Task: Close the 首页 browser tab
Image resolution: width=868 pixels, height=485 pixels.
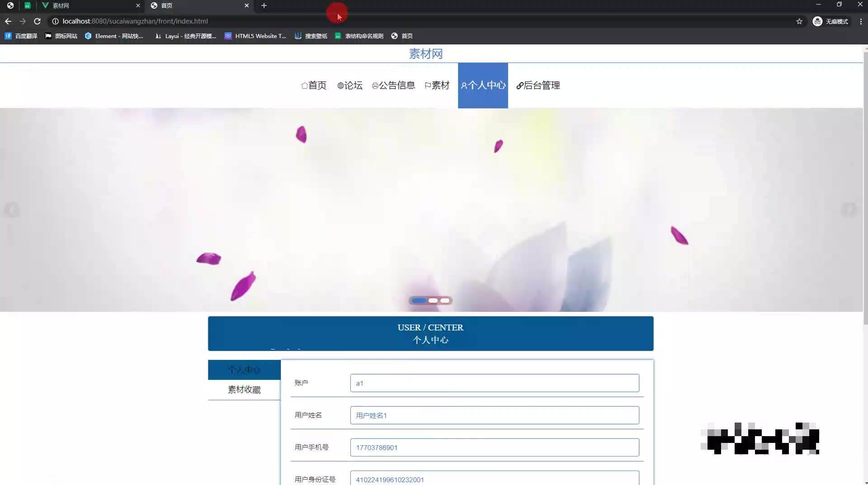Action: (x=246, y=5)
